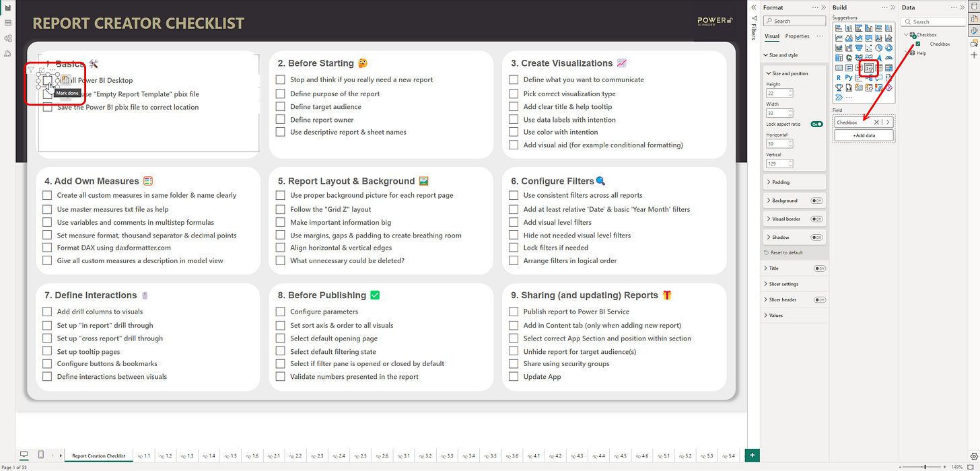Screen dimensions: 980x471
Task: Turn on the Visual border toggle
Action: click(x=816, y=219)
